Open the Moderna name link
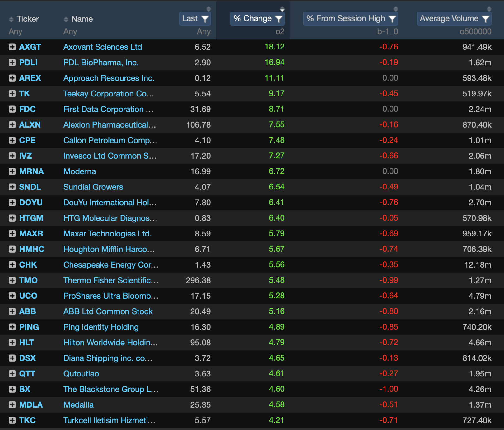The image size is (504, 430). coord(80,171)
